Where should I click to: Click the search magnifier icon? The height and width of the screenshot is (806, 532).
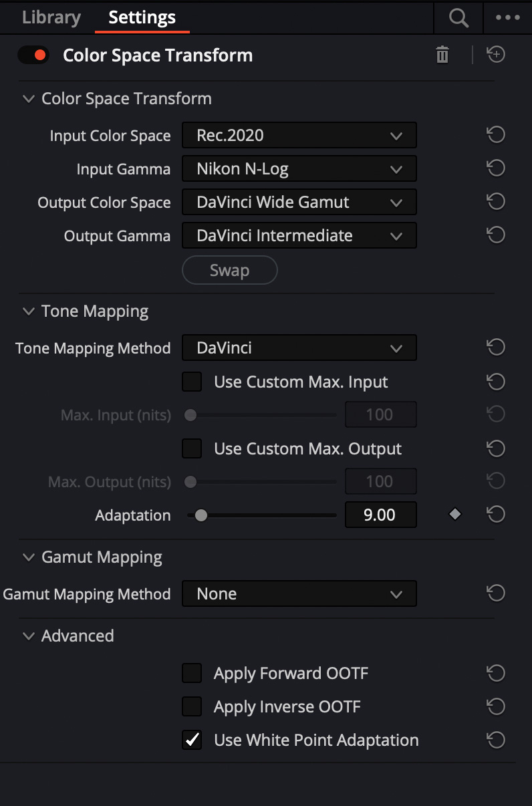coord(458,18)
